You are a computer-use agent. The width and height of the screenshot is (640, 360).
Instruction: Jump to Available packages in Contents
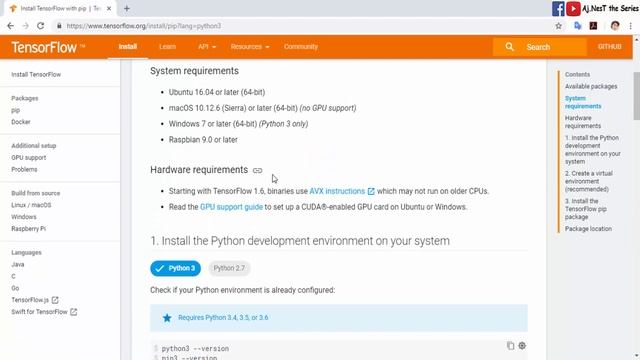coord(591,87)
